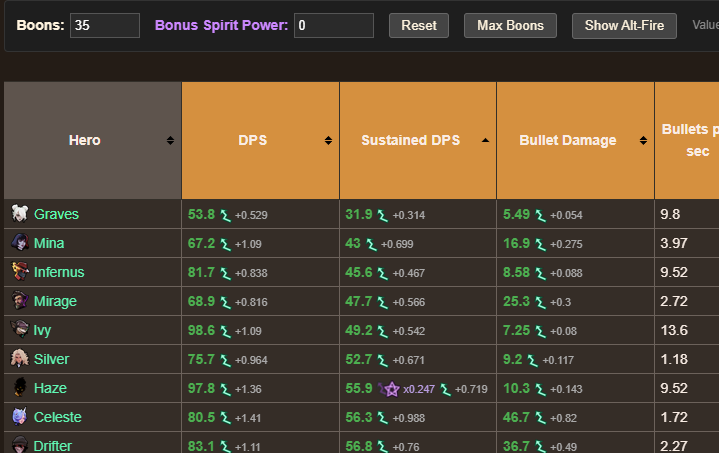Viewport: 719px width, 453px height.
Task: Click Mirage Sustained DPS value 47.7
Action: [359, 301]
